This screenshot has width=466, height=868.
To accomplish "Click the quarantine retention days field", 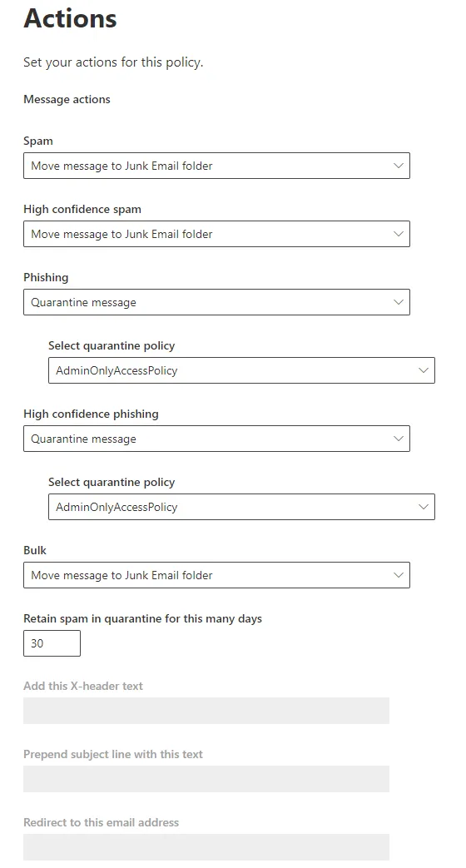I will [52, 643].
